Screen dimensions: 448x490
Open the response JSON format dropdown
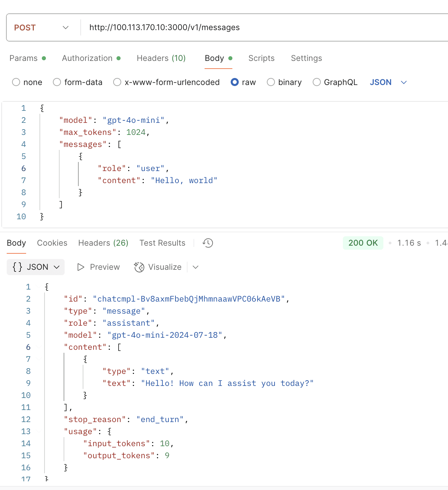click(x=36, y=267)
